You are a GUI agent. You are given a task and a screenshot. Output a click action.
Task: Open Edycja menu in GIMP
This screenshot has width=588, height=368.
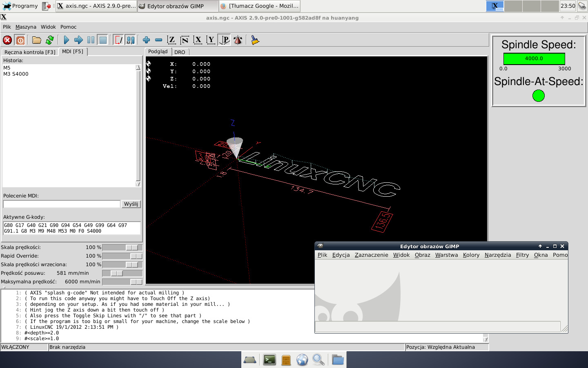pos(341,255)
